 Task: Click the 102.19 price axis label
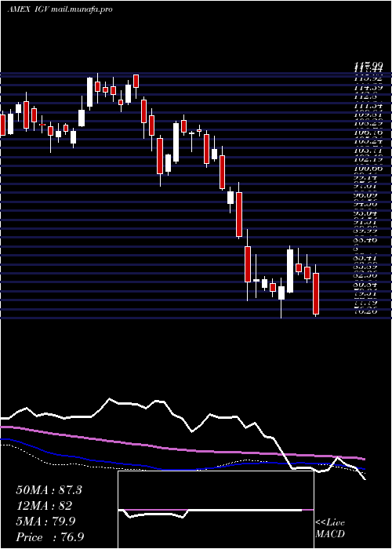[x=368, y=159]
